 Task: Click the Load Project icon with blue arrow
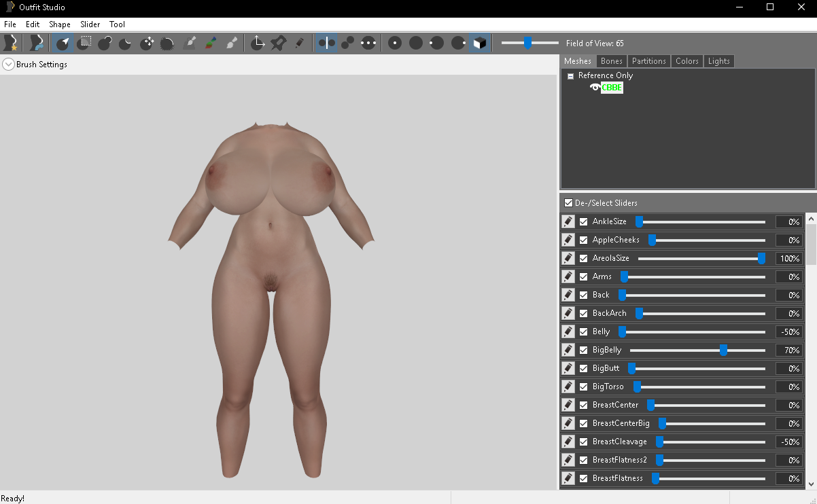point(36,43)
